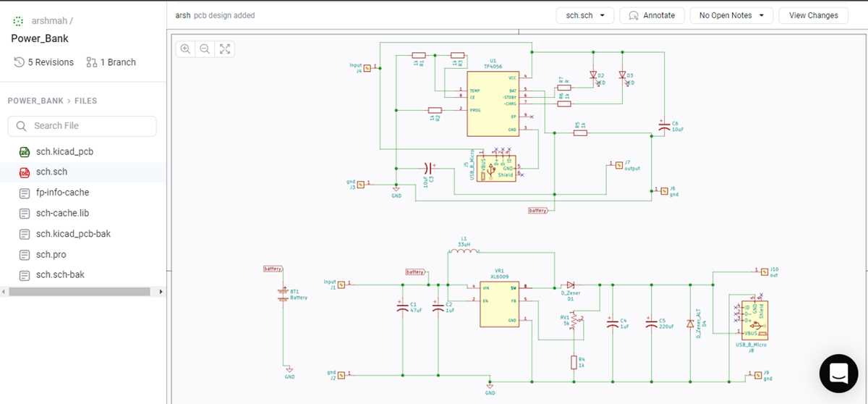Click the View Changes button
This screenshot has height=404, width=868.
814,15
